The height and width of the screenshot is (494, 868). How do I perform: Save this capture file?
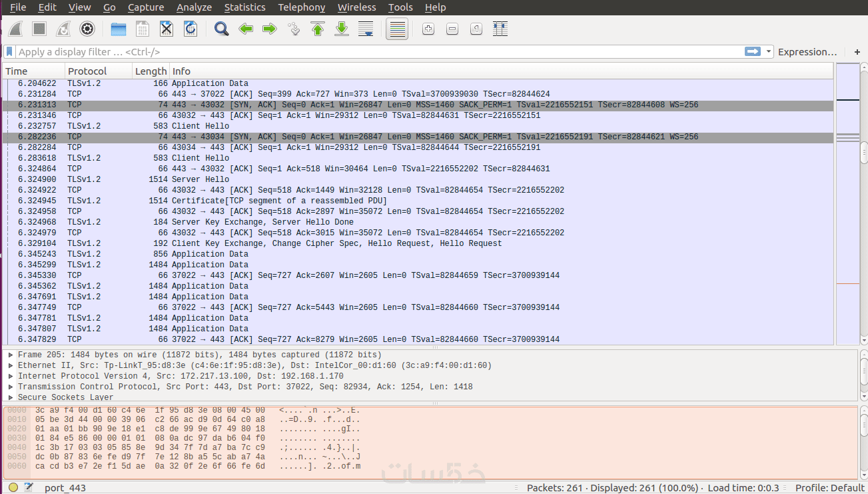point(143,29)
